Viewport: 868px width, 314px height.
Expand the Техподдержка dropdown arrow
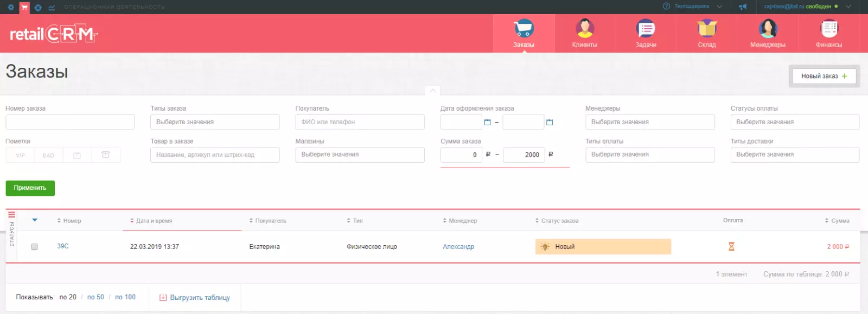[719, 7]
